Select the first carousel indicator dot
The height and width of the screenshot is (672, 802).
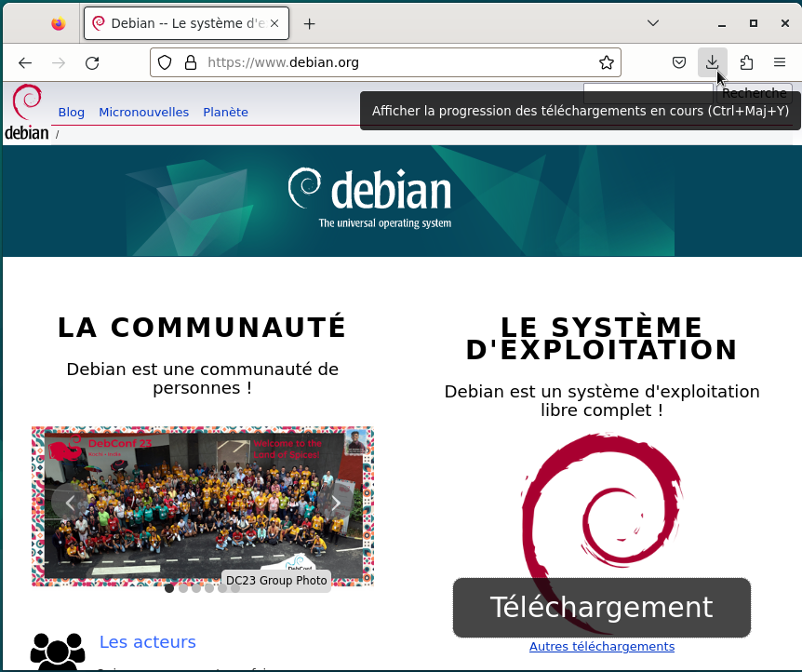(x=169, y=588)
